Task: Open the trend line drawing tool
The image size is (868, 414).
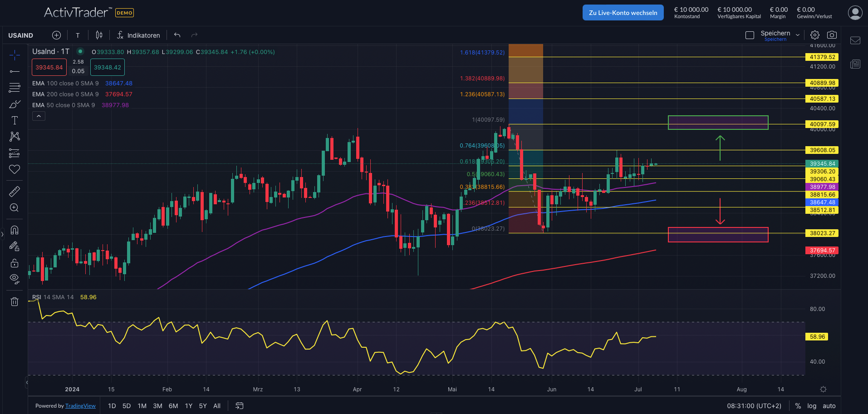Action: point(15,71)
